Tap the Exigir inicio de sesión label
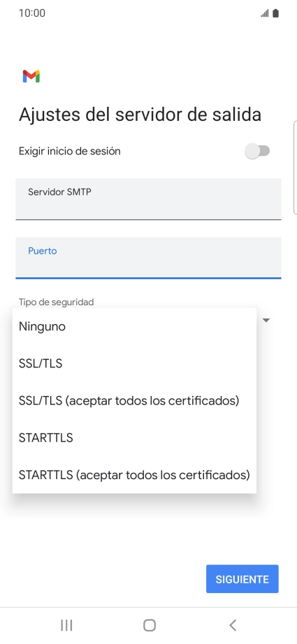The height and width of the screenshot is (644, 297). coord(69,151)
